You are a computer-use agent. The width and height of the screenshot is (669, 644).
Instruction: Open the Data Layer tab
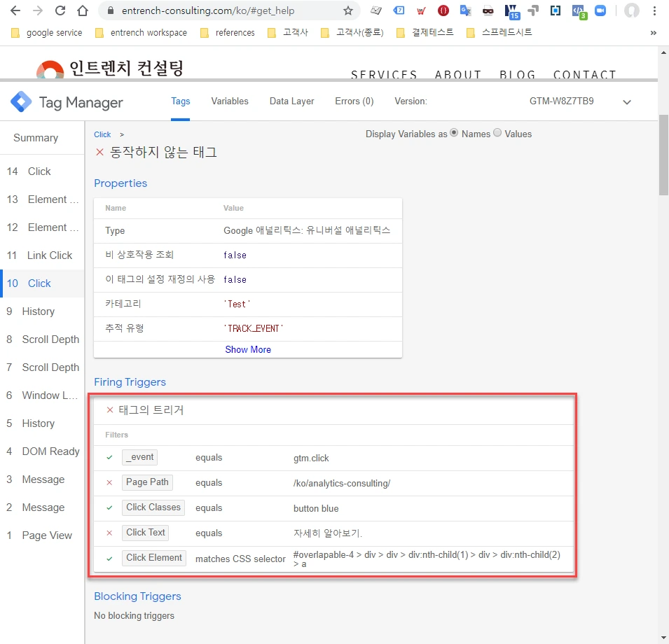(x=292, y=101)
